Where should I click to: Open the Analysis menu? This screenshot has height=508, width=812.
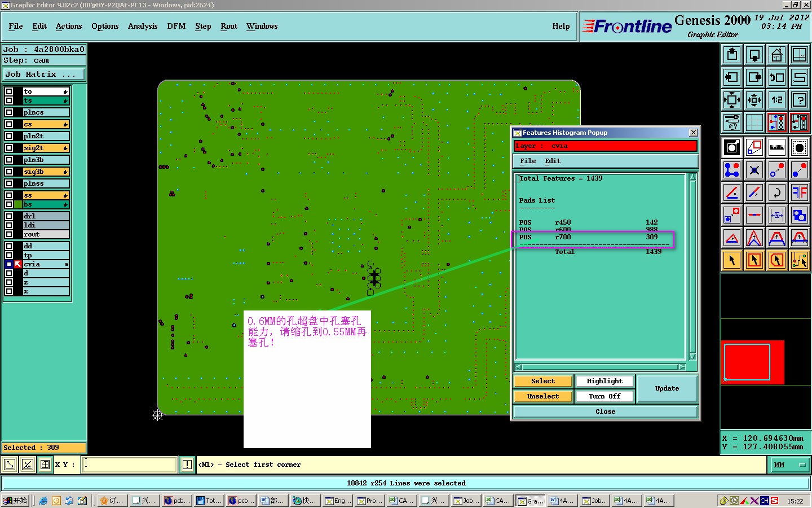(143, 27)
